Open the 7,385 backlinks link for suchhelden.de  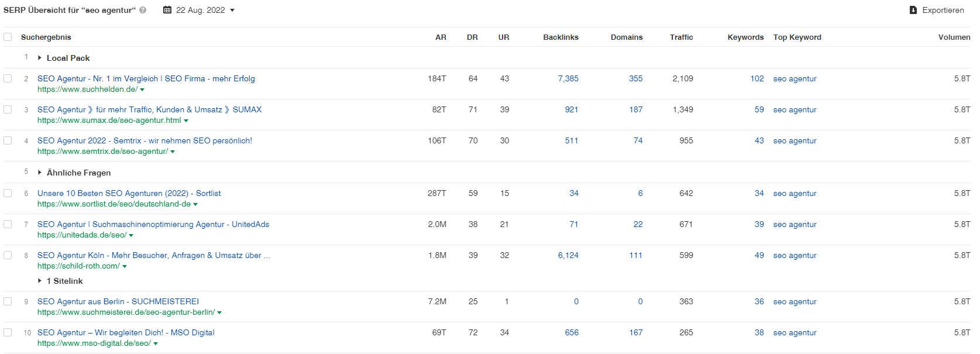(x=568, y=78)
